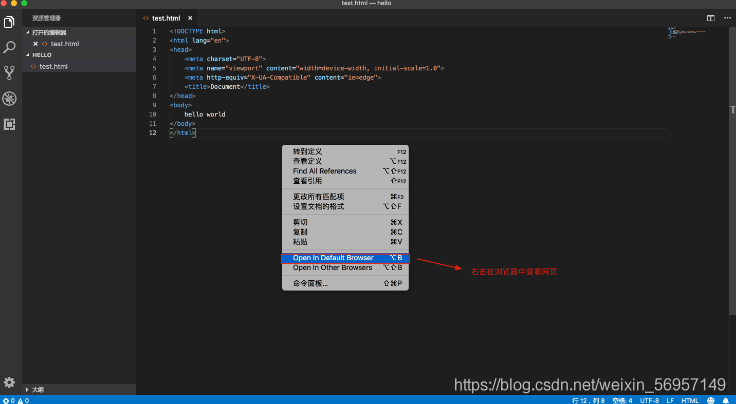Select test.html under open editors
Image resolution: width=736 pixels, height=404 pixels.
79,44
